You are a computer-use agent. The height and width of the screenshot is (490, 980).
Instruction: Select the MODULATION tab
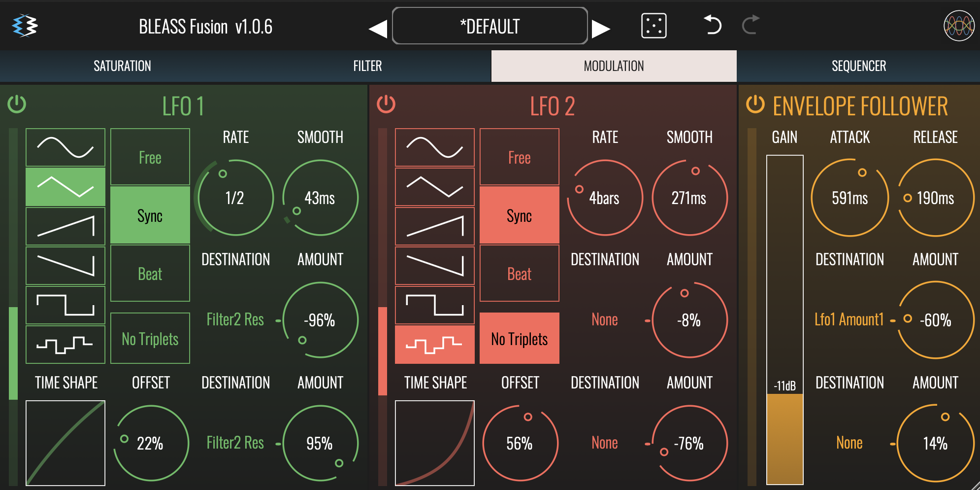[x=614, y=66]
